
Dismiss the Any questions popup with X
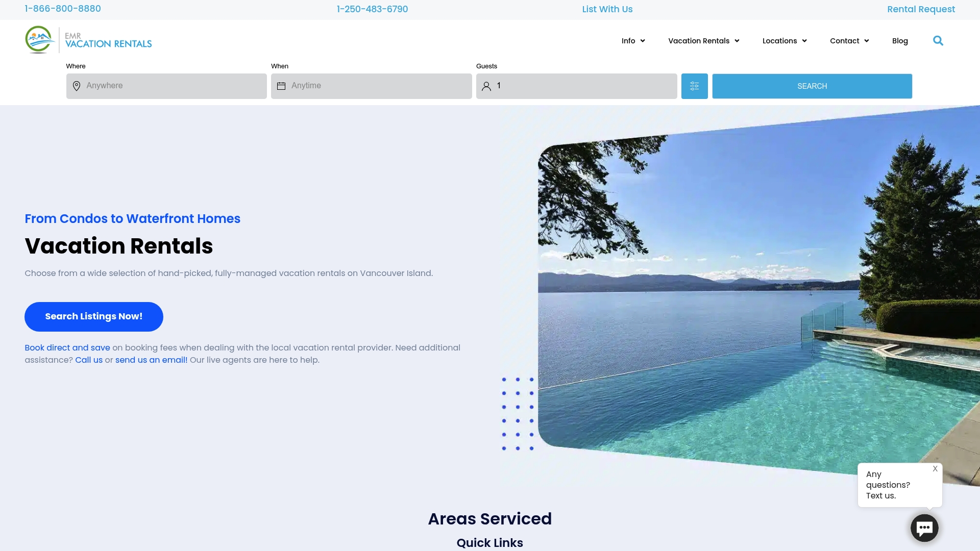936,468
